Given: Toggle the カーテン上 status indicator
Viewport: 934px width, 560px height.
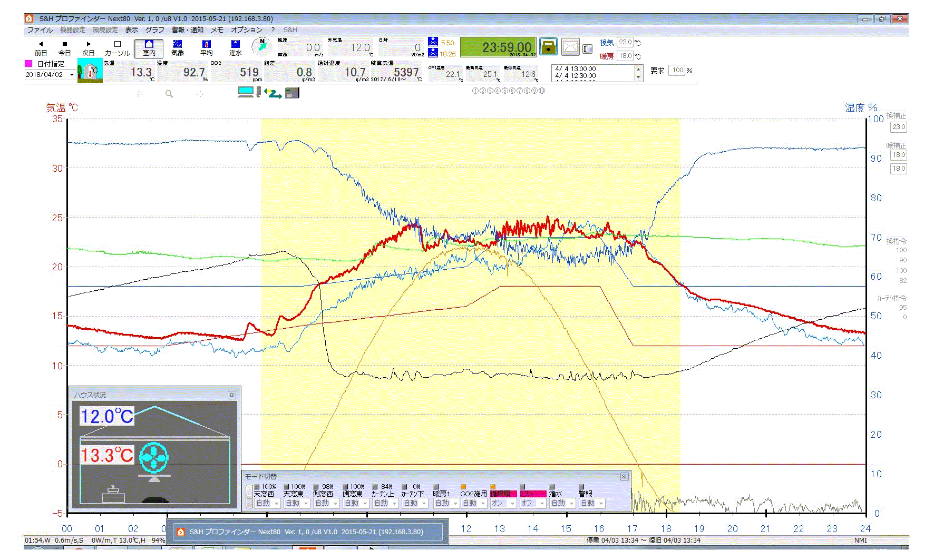Looking at the screenshot, I should click(x=375, y=487).
